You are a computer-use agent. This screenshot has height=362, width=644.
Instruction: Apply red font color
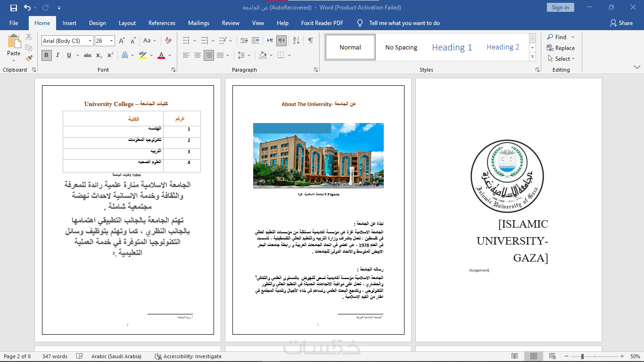coord(161,55)
